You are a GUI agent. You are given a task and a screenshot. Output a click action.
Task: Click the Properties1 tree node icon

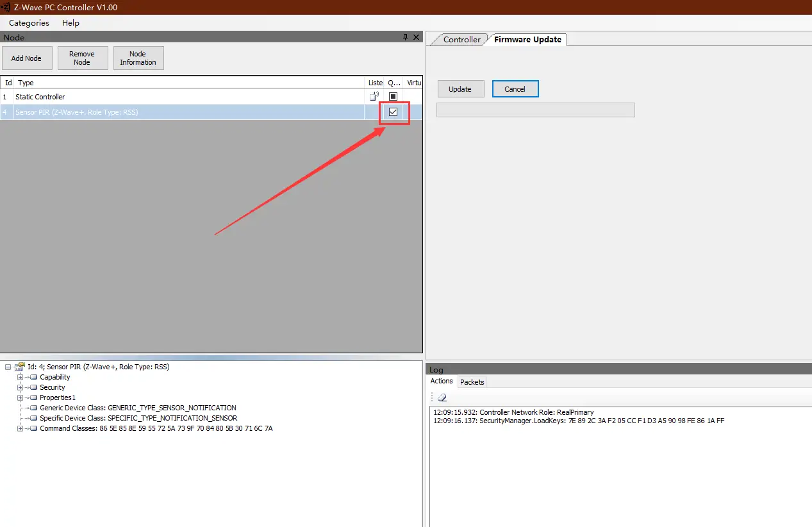33,397
